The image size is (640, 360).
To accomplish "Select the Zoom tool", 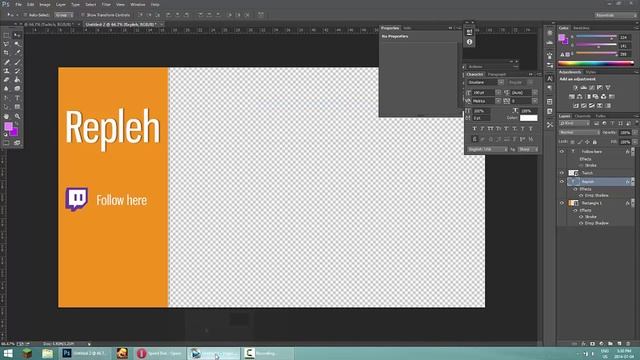I will [17, 116].
